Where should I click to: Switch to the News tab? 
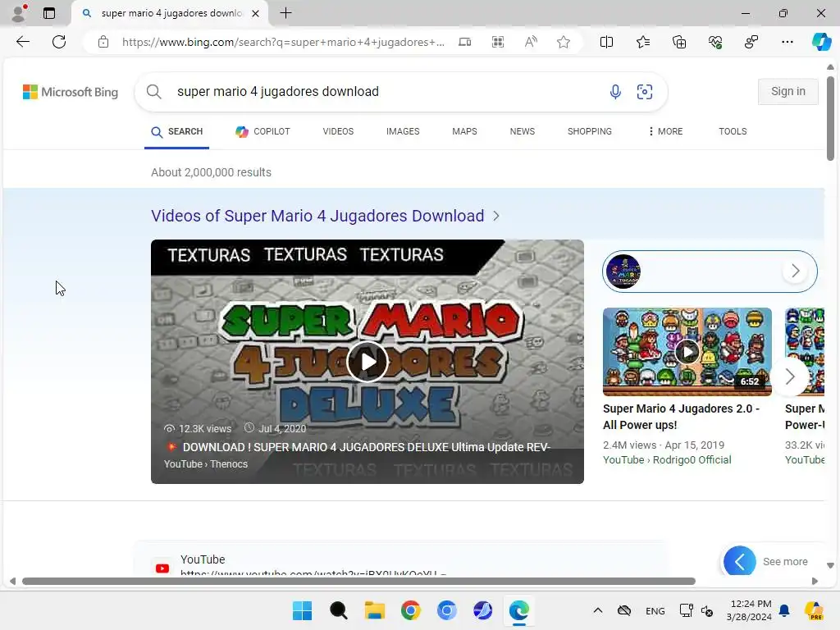click(523, 131)
